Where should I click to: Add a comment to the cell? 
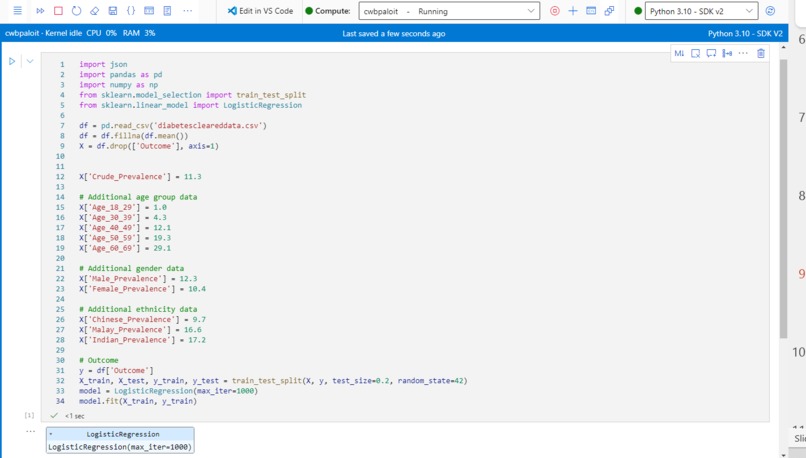[711, 53]
